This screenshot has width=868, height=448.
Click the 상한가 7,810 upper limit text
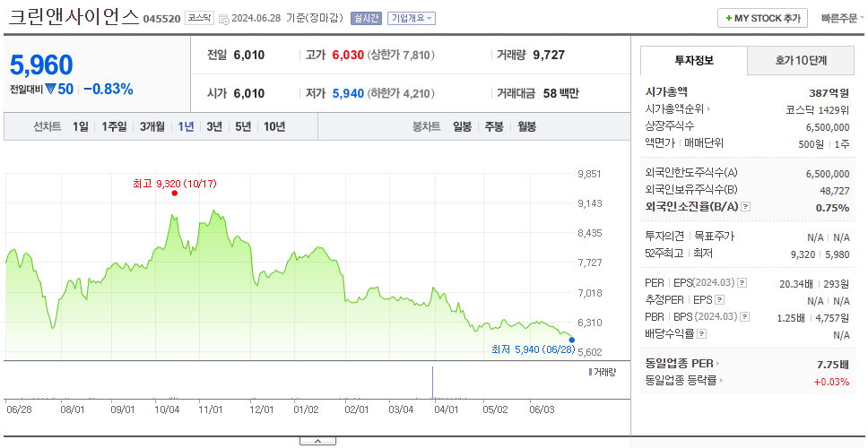(x=401, y=56)
